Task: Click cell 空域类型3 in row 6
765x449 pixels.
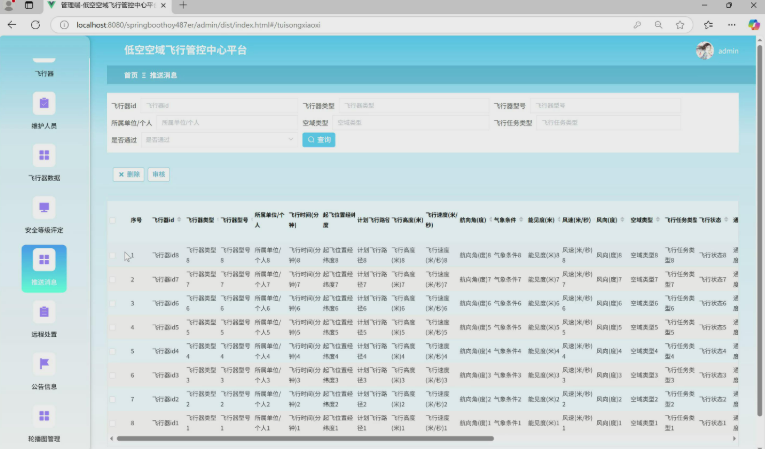Action: tap(644, 375)
